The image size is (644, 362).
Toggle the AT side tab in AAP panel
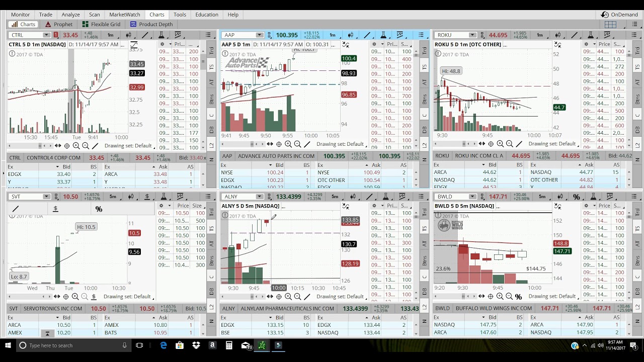(424, 82)
